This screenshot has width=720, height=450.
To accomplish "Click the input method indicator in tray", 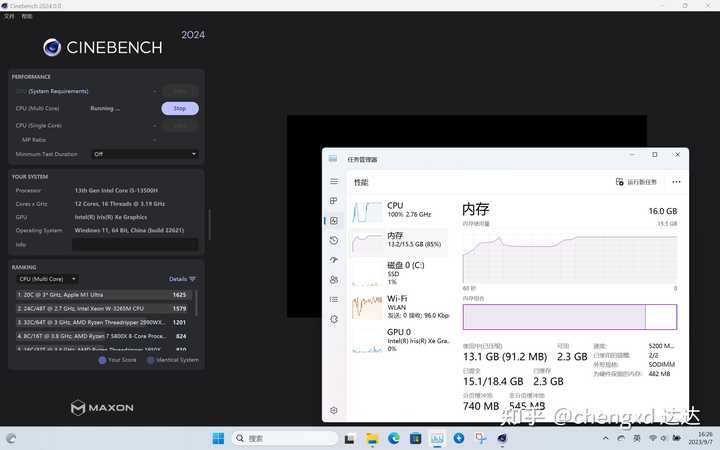I will coord(637,439).
